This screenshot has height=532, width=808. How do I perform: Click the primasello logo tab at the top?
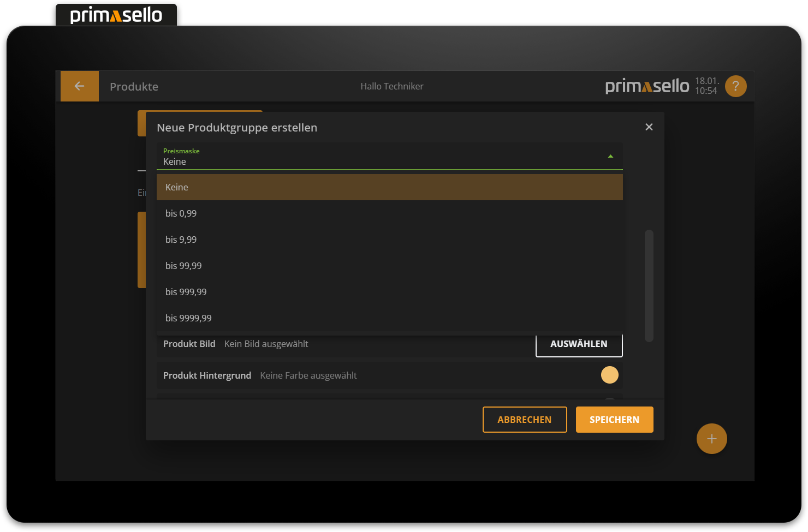(x=116, y=15)
